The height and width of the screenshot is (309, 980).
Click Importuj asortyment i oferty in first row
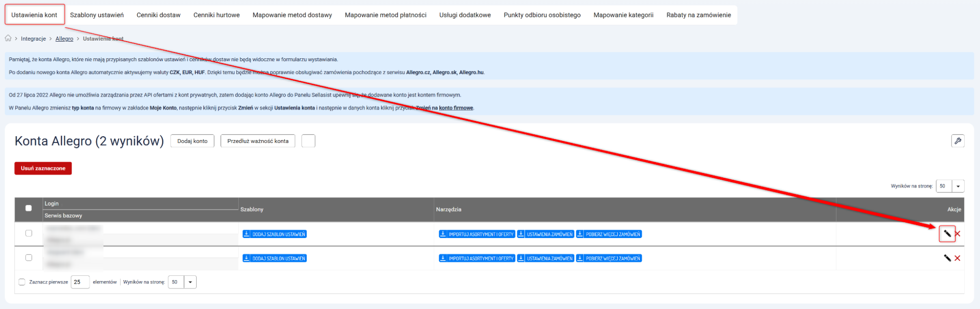pos(477,234)
